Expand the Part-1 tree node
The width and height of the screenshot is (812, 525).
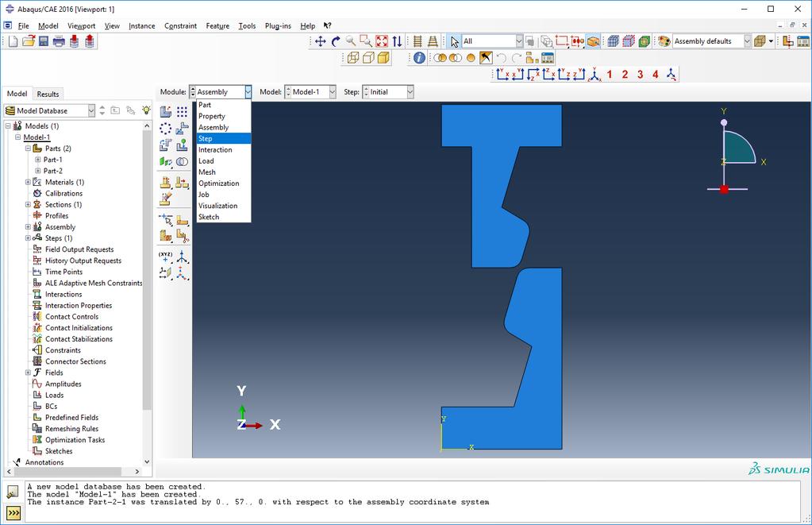coord(37,160)
